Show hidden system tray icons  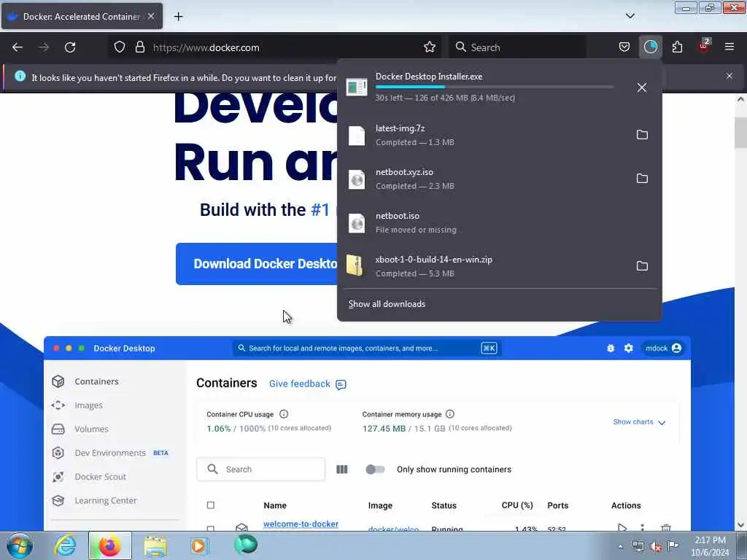620,546
